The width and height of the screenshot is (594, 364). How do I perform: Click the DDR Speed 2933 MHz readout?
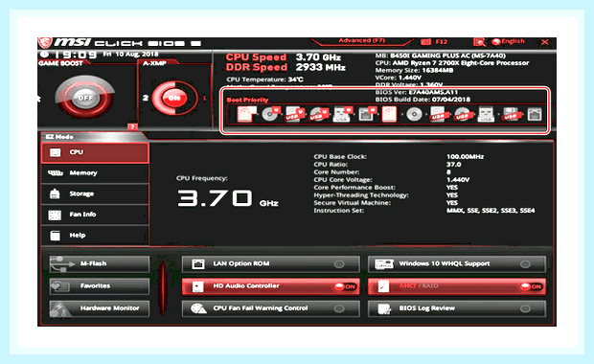(x=286, y=67)
